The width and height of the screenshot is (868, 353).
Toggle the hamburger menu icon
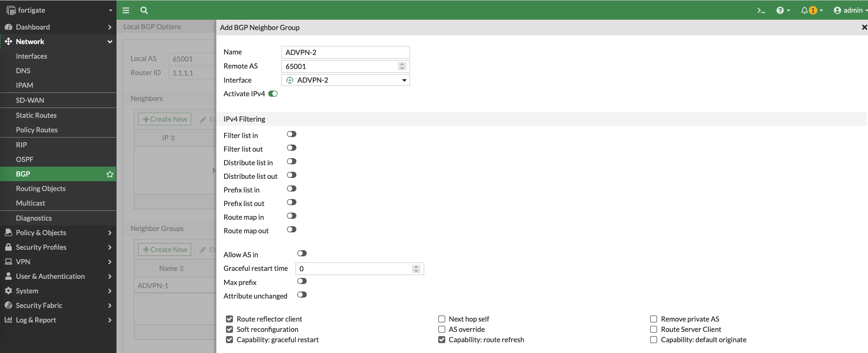(x=126, y=10)
